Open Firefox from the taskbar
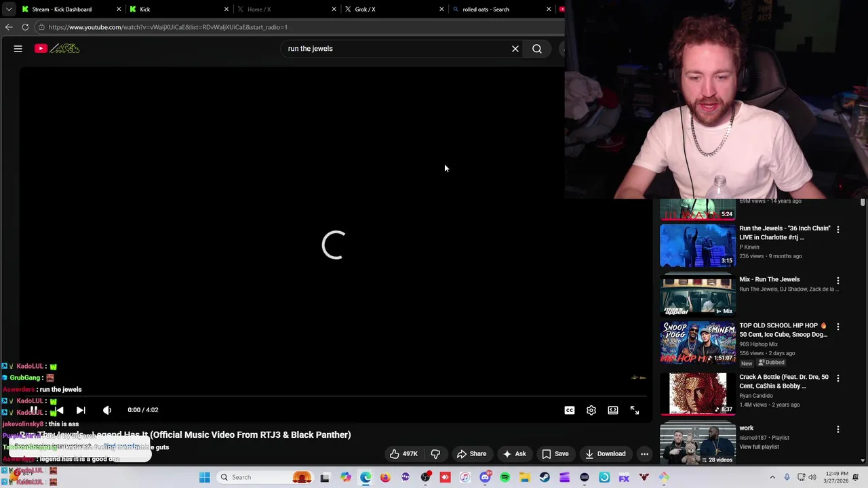 [385, 478]
